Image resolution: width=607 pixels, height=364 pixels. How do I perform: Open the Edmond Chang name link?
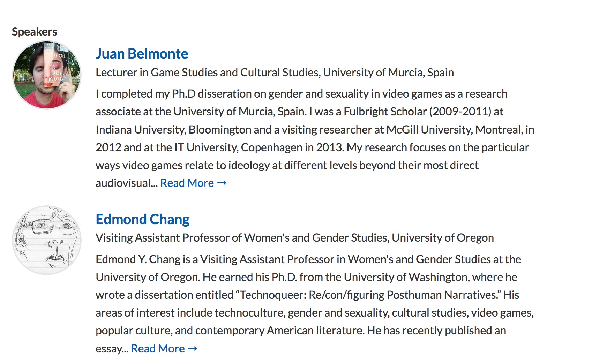click(x=143, y=219)
